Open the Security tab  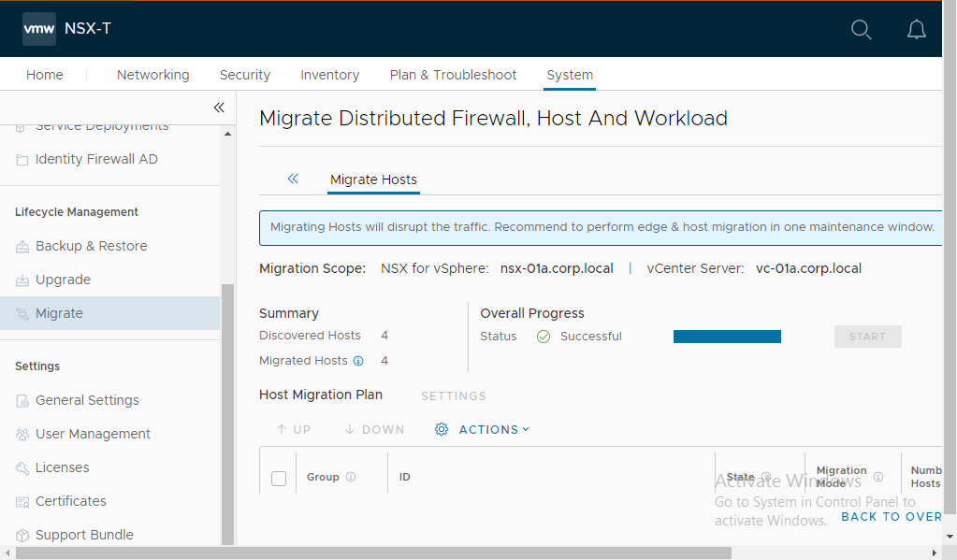pyautogui.click(x=245, y=75)
